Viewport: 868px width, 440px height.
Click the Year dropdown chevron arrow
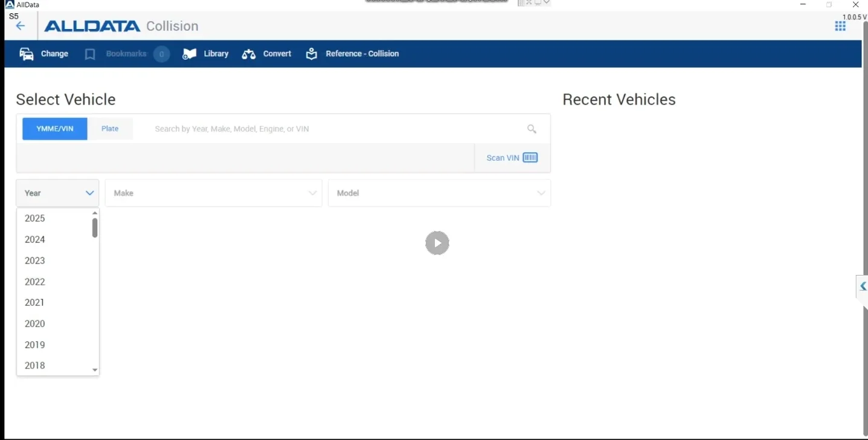click(90, 193)
